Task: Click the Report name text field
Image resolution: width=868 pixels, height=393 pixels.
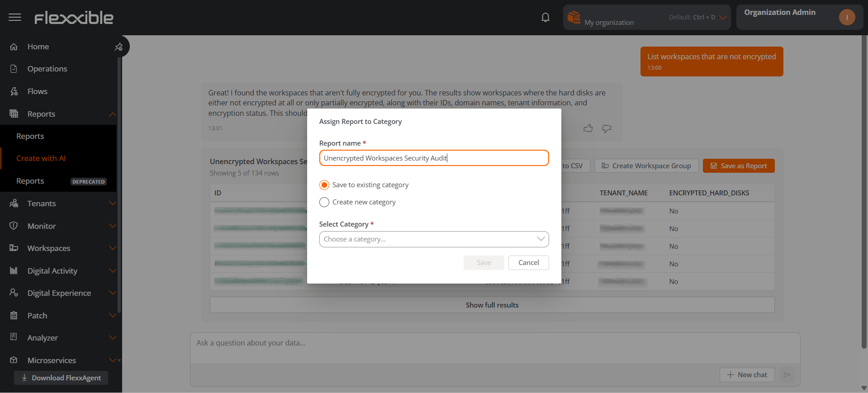Action: click(x=434, y=158)
